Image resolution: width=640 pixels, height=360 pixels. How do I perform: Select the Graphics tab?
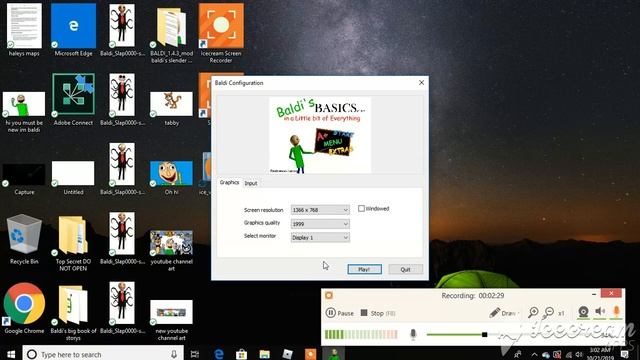click(x=229, y=182)
